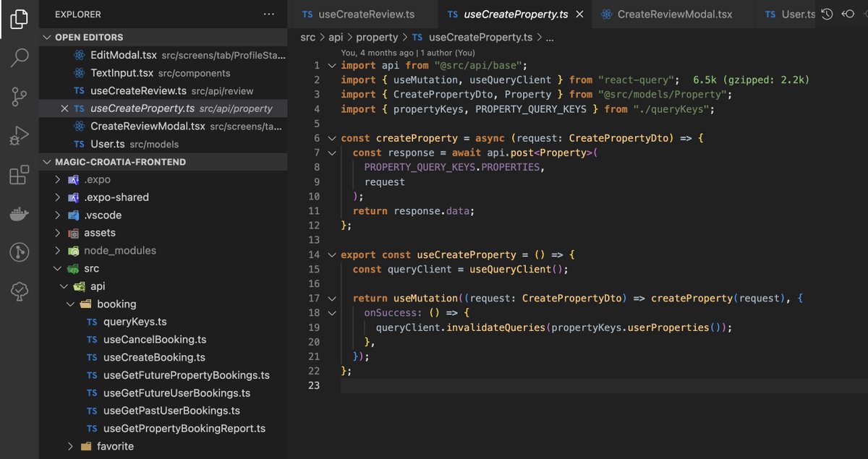868x459 pixels.
Task: Open the Run and Debug view
Action: tap(20, 136)
